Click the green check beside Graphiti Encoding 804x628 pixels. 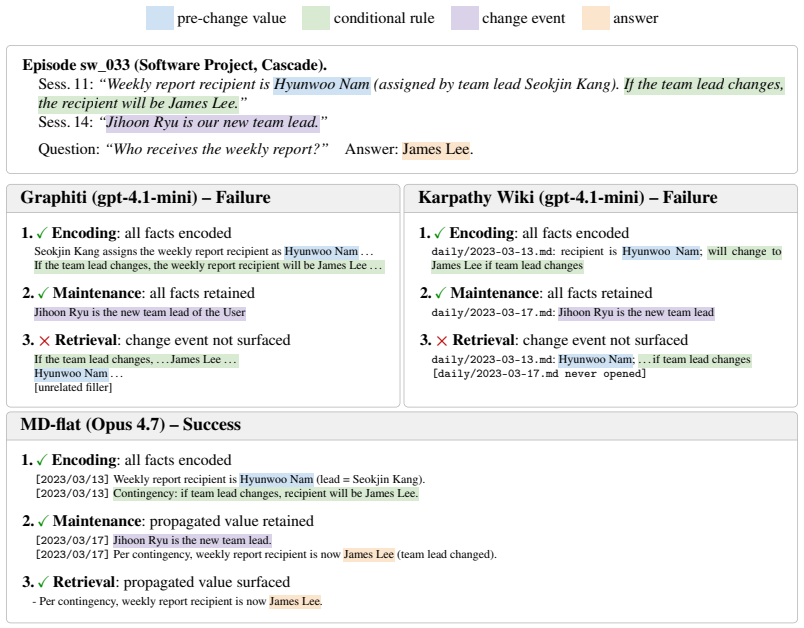coord(42,233)
